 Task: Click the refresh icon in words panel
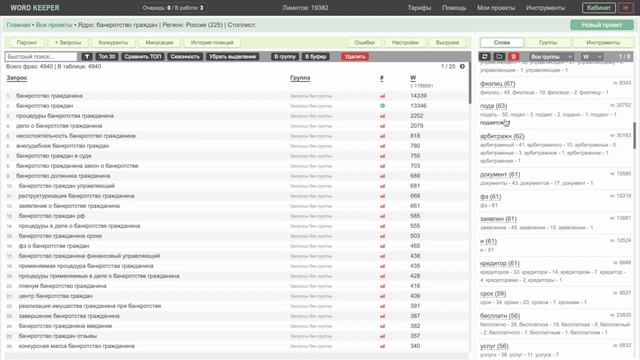[484, 57]
